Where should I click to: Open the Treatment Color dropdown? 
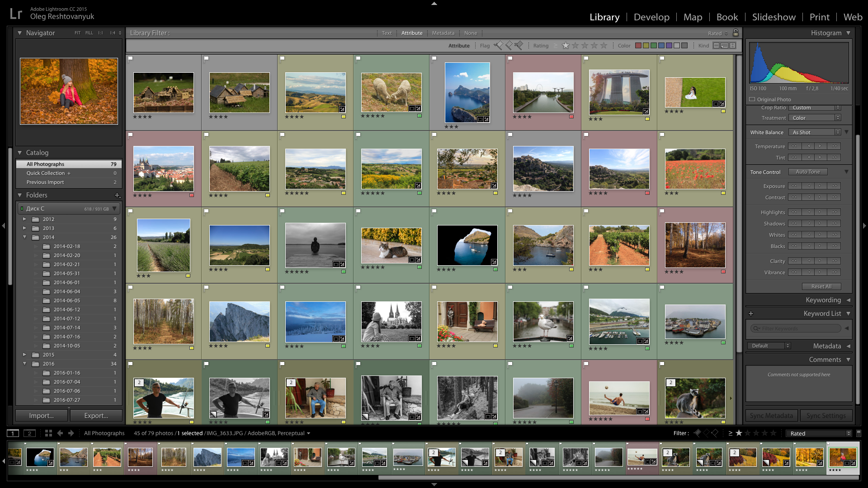coord(815,118)
